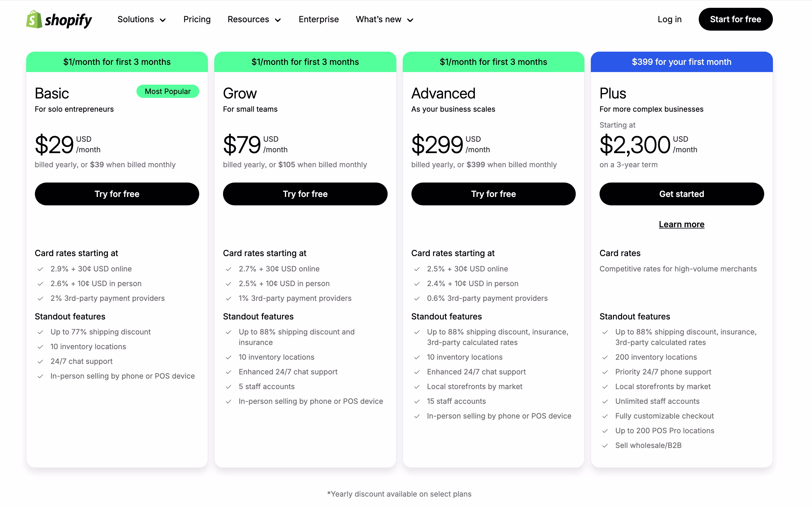
Task: Click checkmark beside 2% 3rd-party payment providers
Action: [40, 298]
